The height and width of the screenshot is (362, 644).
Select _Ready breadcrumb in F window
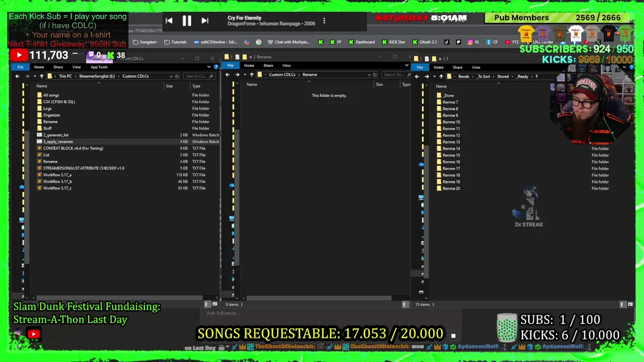pyautogui.click(x=522, y=76)
